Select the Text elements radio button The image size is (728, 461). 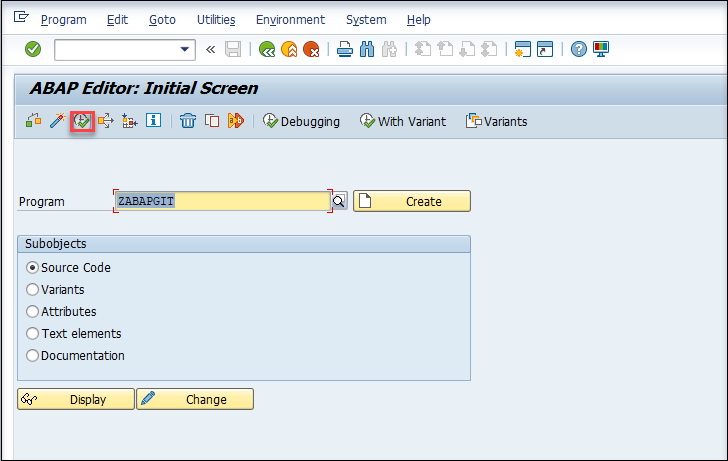click(32, 333)
